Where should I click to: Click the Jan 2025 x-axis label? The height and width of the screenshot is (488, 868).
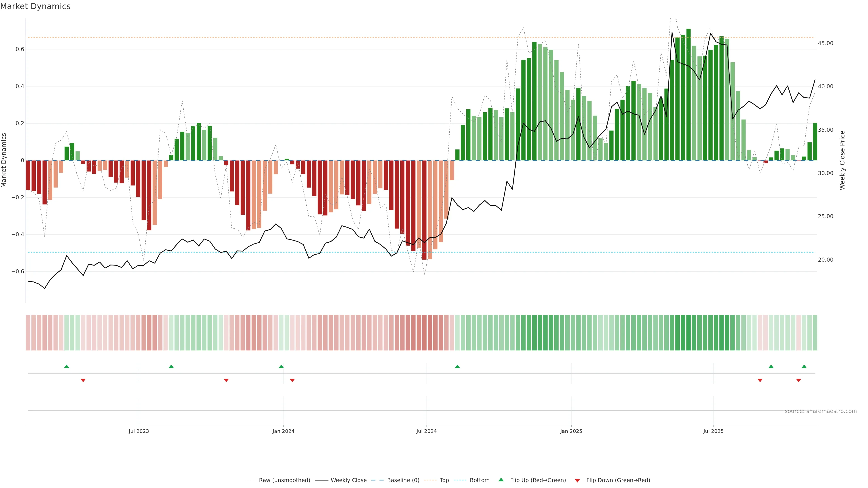tap(571, 431)
